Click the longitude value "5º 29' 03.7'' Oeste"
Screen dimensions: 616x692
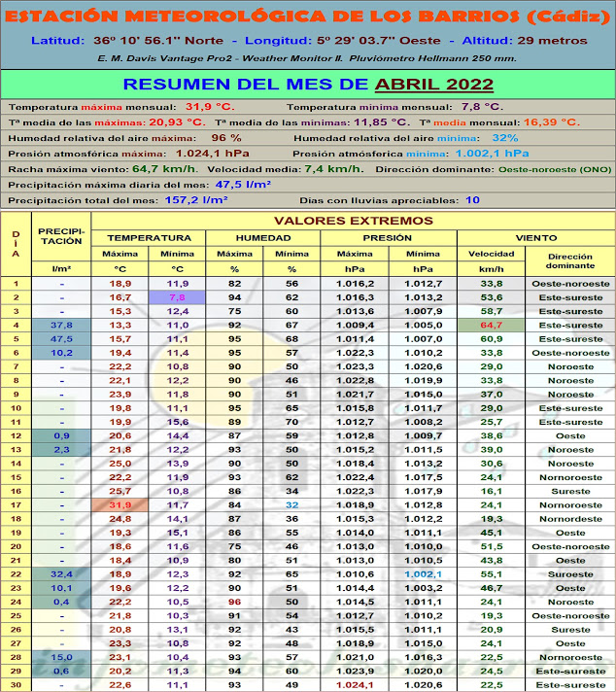tap(379, 41)
